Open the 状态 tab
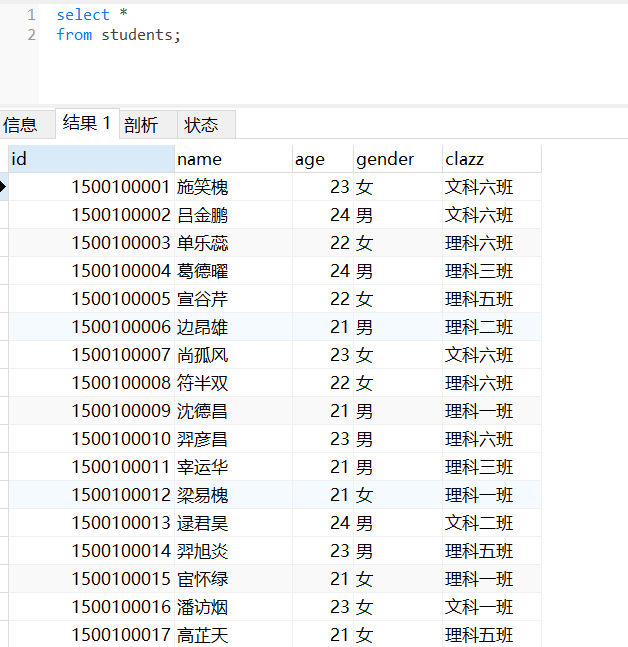This screenshot has height=647, width=628. tap(206, 125)
